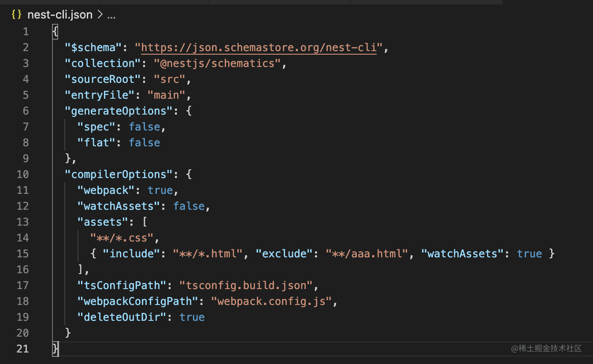Image resolution: width=593 pixels, height=364 pixels.
Task: Click line number 6 in the gutter
Action: tap(25, 111)
